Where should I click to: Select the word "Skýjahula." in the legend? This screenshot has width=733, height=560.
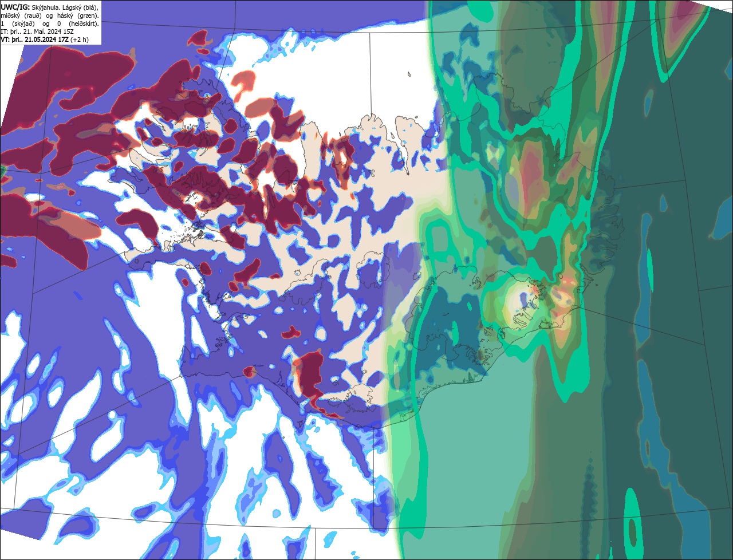(46, 7)
